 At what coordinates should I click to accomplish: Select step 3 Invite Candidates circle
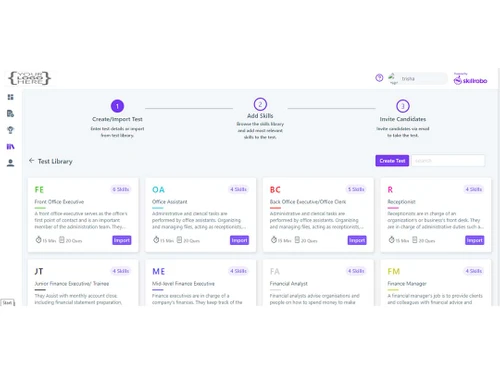point(403,106)
